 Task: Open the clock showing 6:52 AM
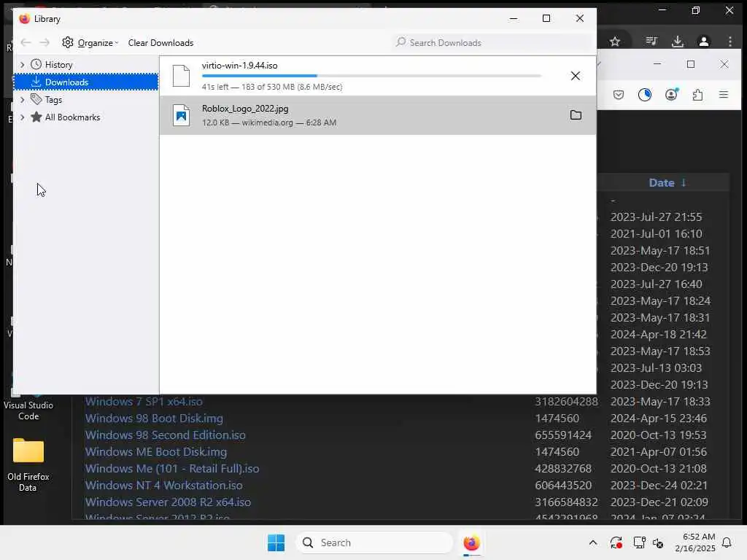tap(695, 542)
